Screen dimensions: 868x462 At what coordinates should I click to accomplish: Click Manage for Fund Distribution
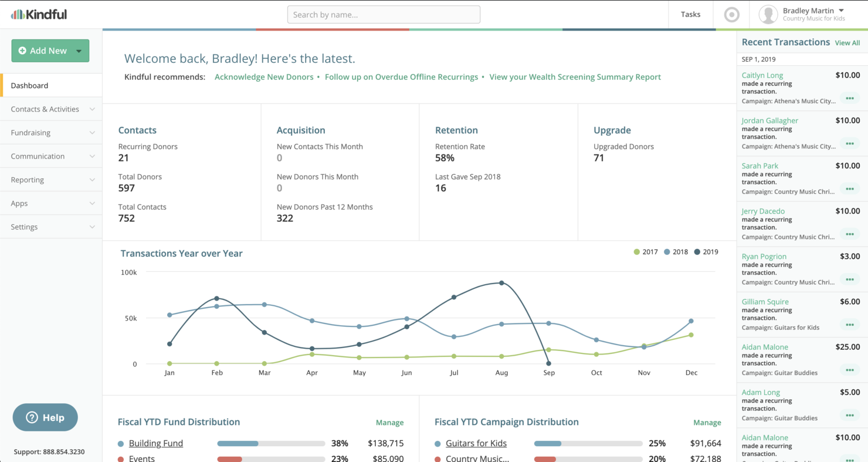point(389,423)
